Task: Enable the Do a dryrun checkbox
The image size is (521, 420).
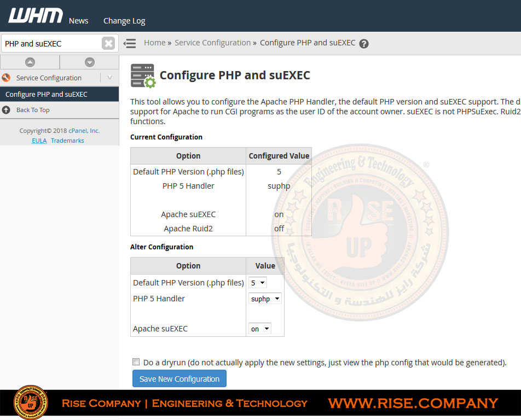Action: click(x=136, y=361)
